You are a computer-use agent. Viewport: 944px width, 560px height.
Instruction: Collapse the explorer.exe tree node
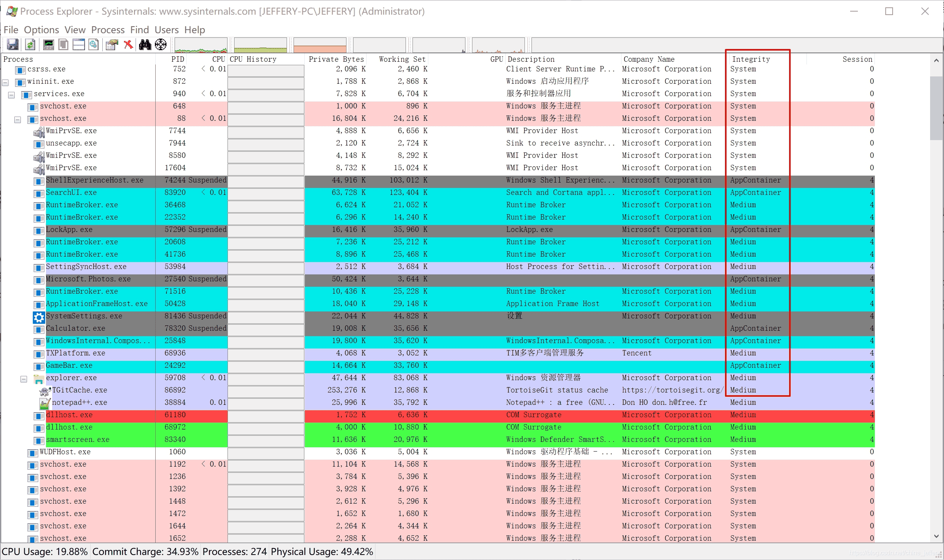[x=24, y=379]
